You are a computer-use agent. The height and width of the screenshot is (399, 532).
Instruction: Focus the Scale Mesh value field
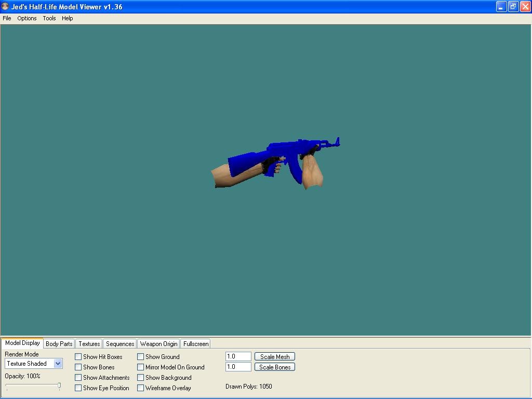(238, 356)
